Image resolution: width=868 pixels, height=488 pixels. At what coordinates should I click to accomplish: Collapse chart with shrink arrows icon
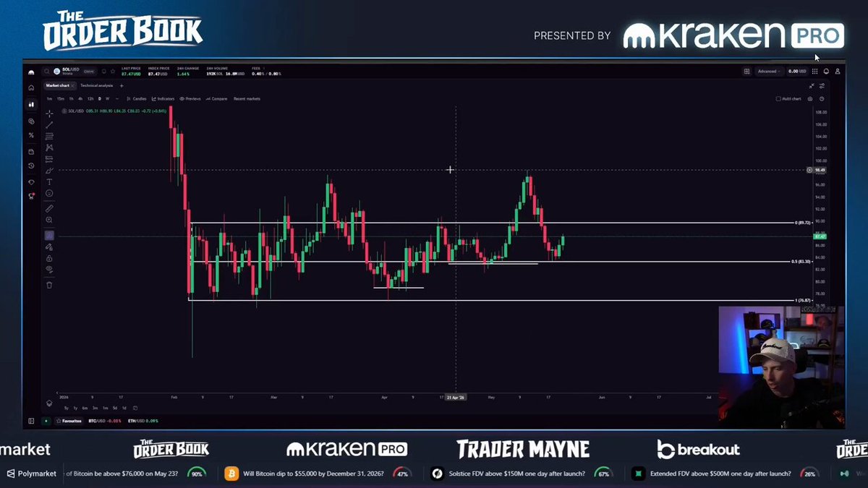point(812,86)
